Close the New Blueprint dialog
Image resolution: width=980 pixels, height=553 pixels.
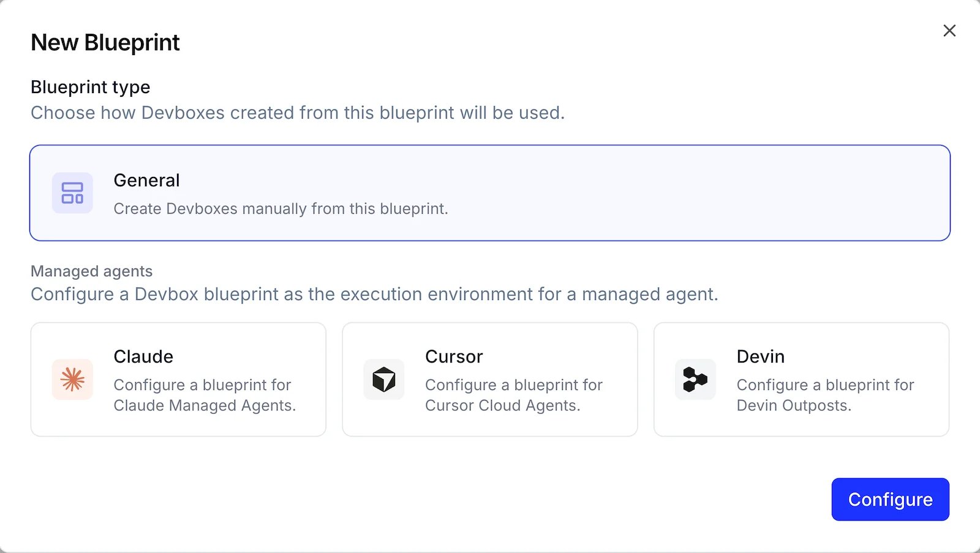tap(949, 31)
